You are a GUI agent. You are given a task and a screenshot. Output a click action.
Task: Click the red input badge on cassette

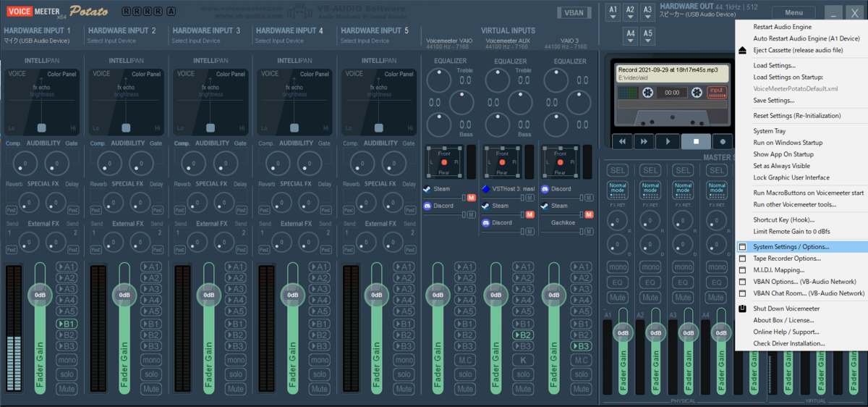coord(716,92)
